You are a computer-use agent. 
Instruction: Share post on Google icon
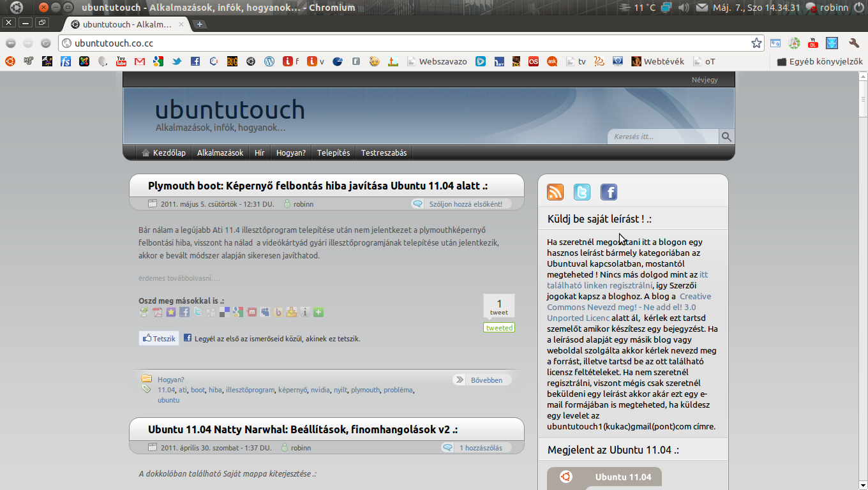point(237,312)
